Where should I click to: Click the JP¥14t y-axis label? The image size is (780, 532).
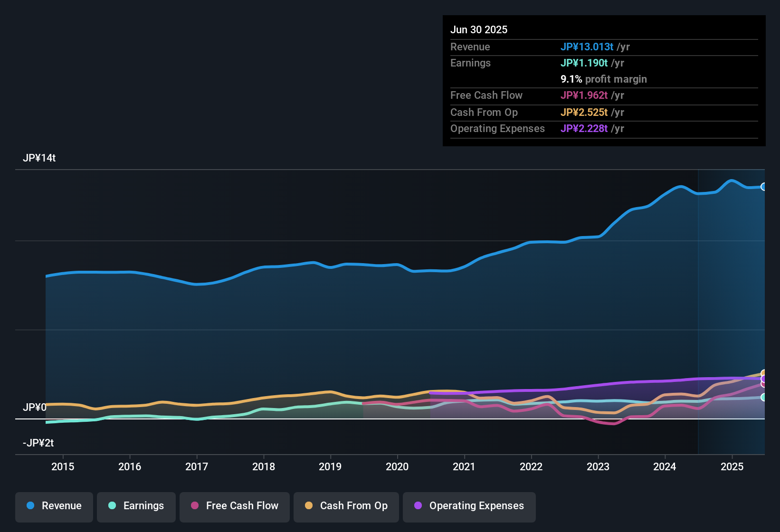coord(40,158)
